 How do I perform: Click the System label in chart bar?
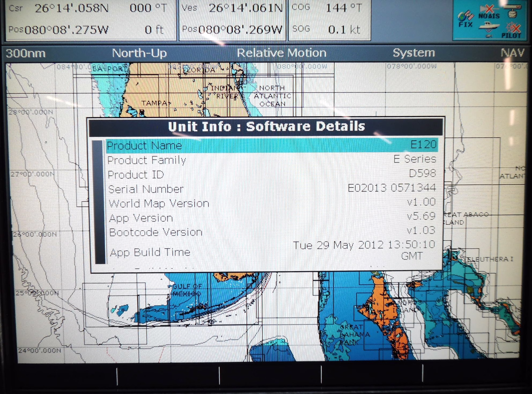414,53
